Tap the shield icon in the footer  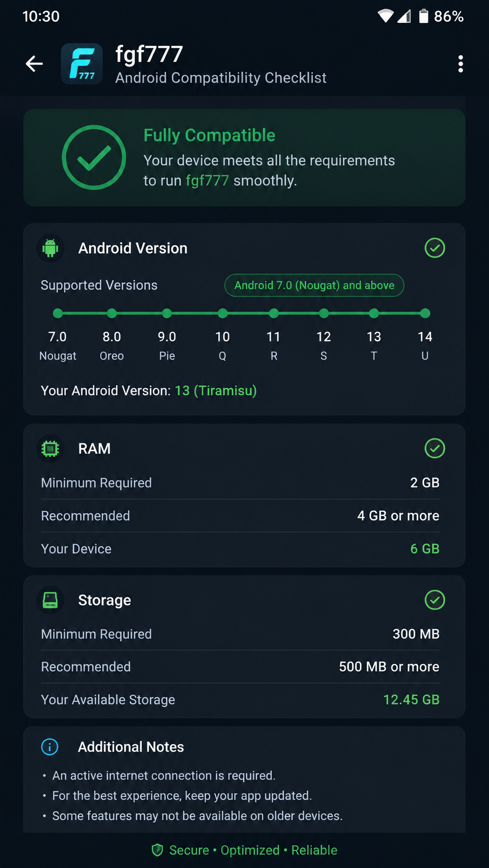(157, 850)
